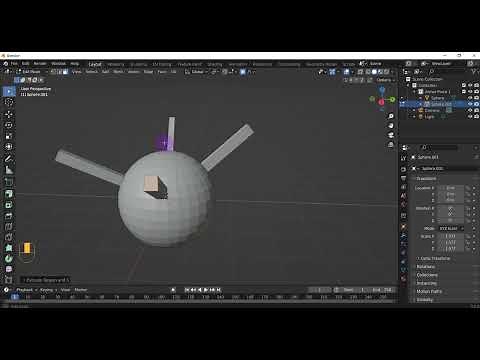Switch to the Shading workspace tab
Image resolution: width=480 pixels, height=360 pixels.
pos(215,64)
